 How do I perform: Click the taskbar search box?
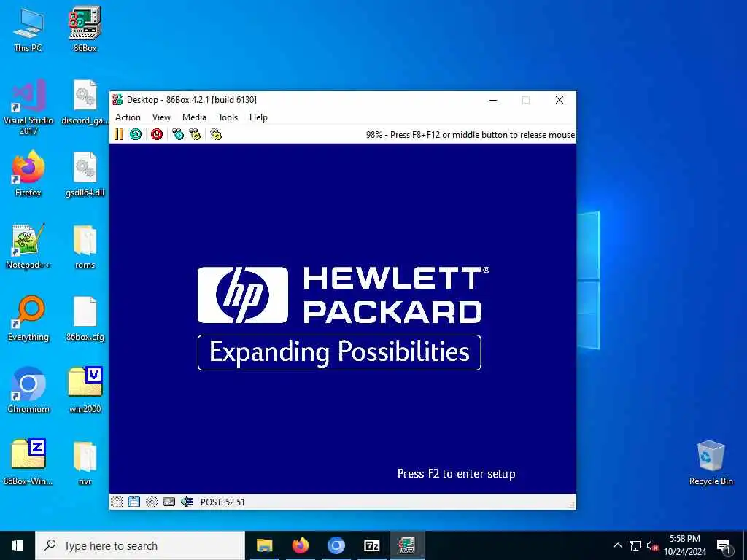point(140,545)
